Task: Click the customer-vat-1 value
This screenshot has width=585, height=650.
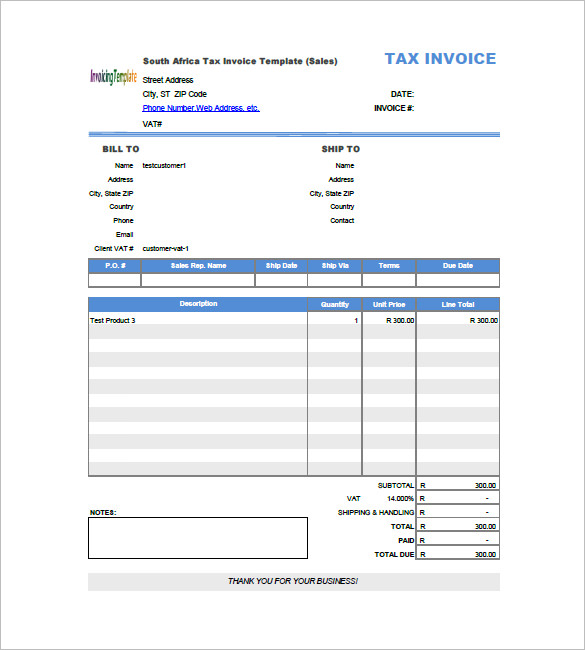Action: point(165,249)
